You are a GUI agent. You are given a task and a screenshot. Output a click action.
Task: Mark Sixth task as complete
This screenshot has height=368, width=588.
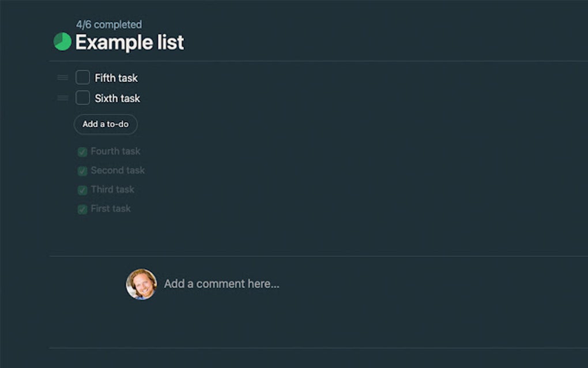[82, 97]
